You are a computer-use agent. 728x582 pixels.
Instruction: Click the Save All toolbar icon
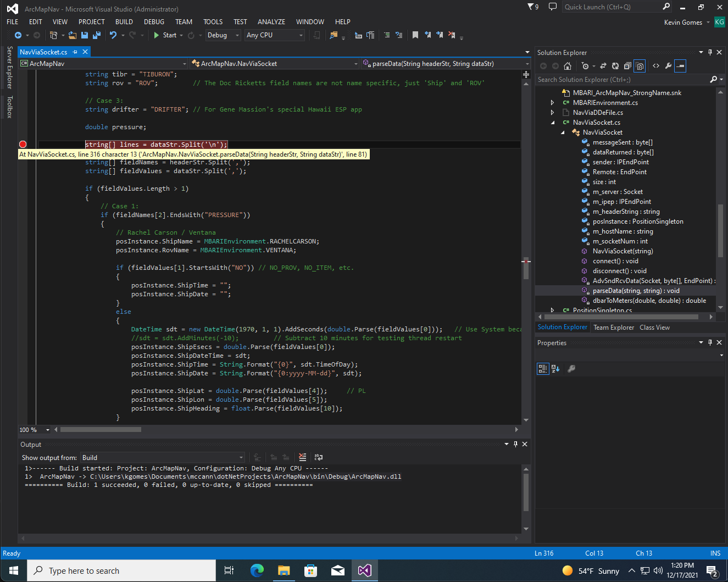click(x=97, y=35)
